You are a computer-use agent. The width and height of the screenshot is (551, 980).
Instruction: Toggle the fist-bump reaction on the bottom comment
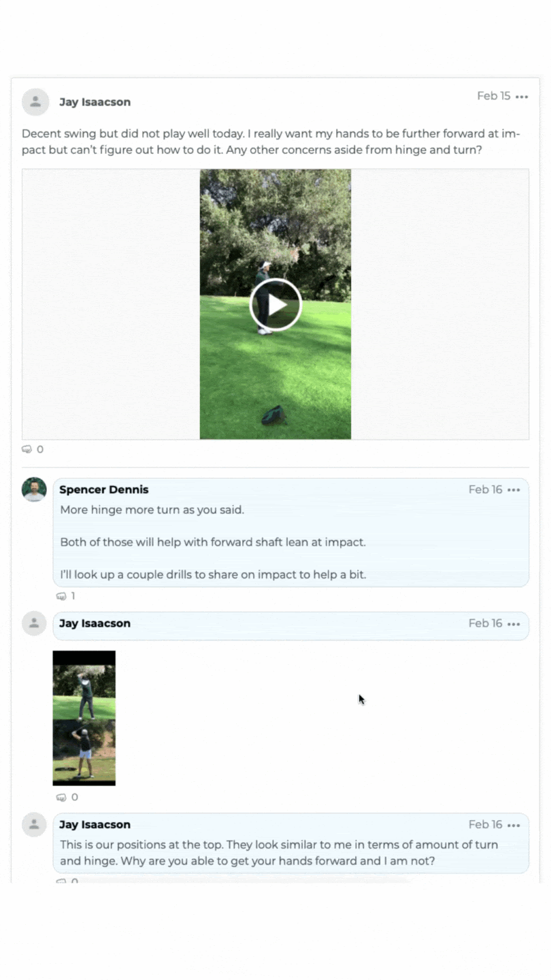63,881
